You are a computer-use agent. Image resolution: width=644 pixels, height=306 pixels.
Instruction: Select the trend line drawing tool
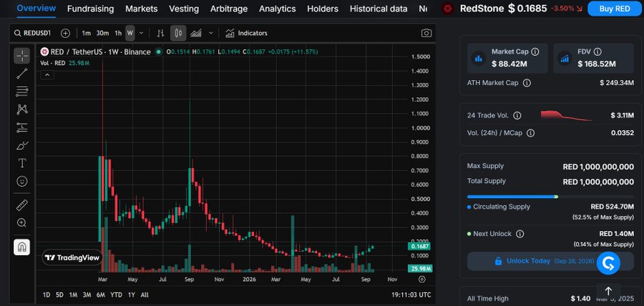[x=21, y=74]
